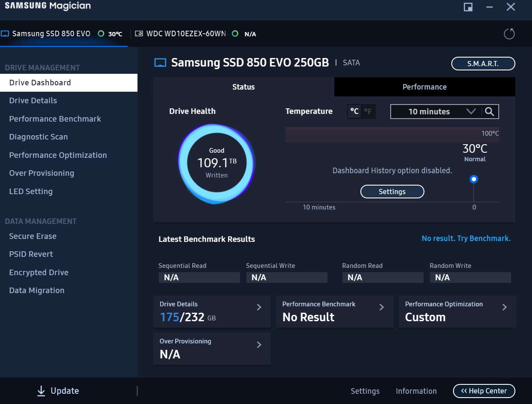Expand the Drive Details card arrow

coord(259,307)
